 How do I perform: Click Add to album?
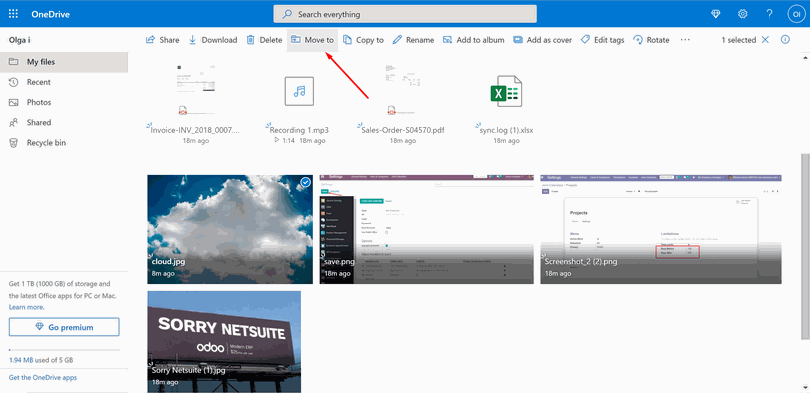click(473, 40)
